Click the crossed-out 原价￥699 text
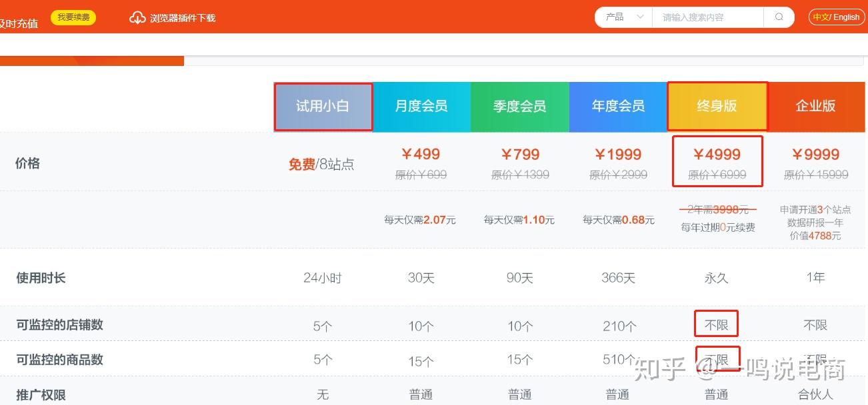868x405 pixels. tap(421, 175)
